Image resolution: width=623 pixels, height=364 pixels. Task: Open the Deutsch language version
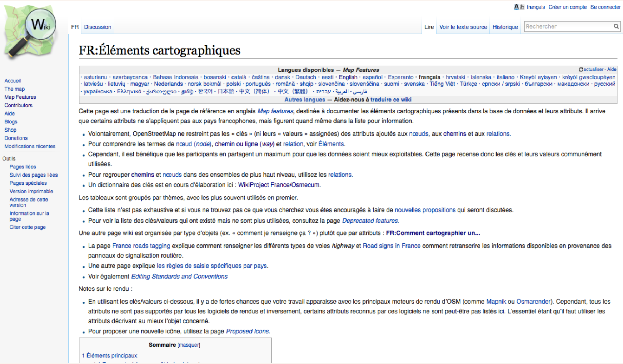click(x=305, y=77)
